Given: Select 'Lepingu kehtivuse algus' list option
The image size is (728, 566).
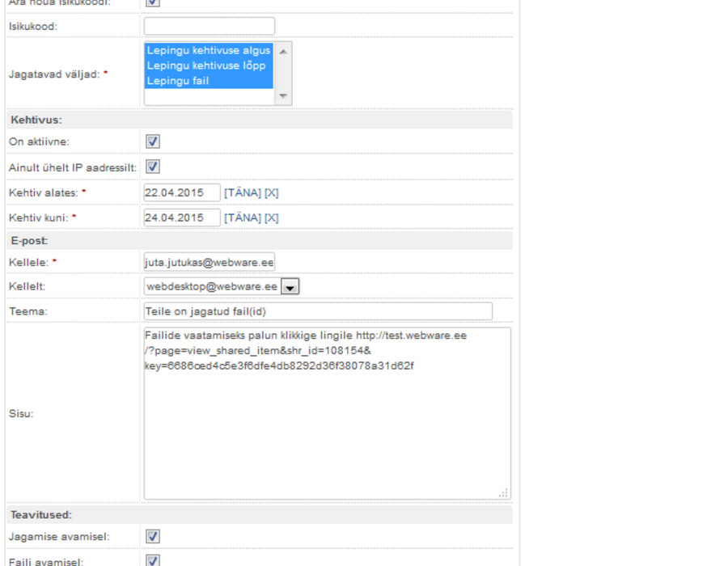Looking at the screenshot, I should [209, 51].
